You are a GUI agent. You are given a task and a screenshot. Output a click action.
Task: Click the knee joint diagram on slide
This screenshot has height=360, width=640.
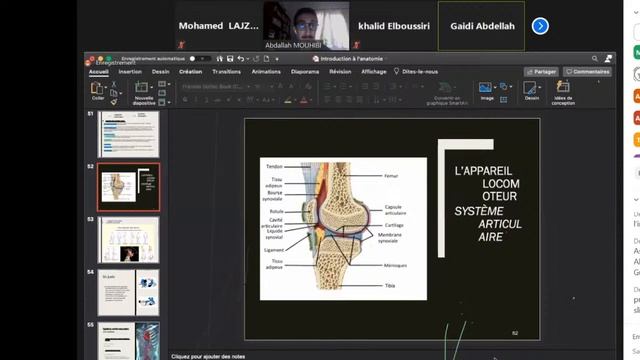coord(343,229)
